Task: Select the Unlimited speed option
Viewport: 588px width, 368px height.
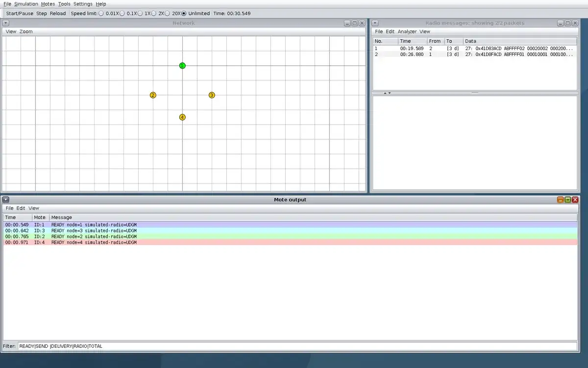Action: point(184,13)
